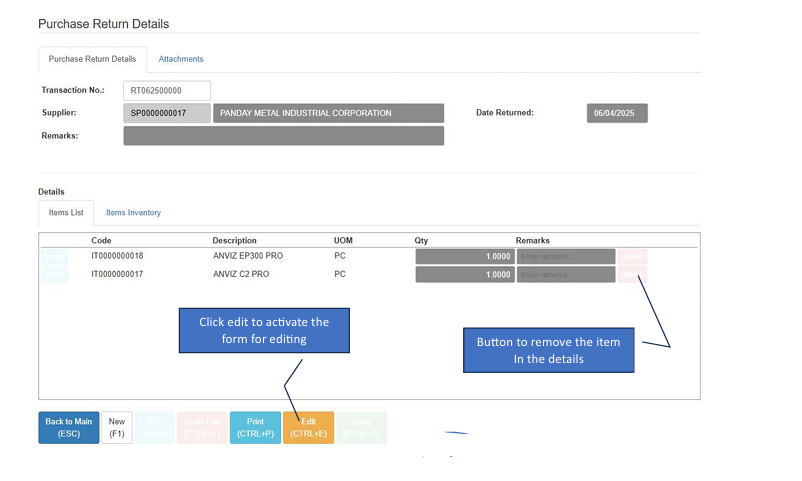Click the Print (CTRL+P) button
Image resolution: width=802 pixels, height=481 pixels.
(x=255, y=427)
